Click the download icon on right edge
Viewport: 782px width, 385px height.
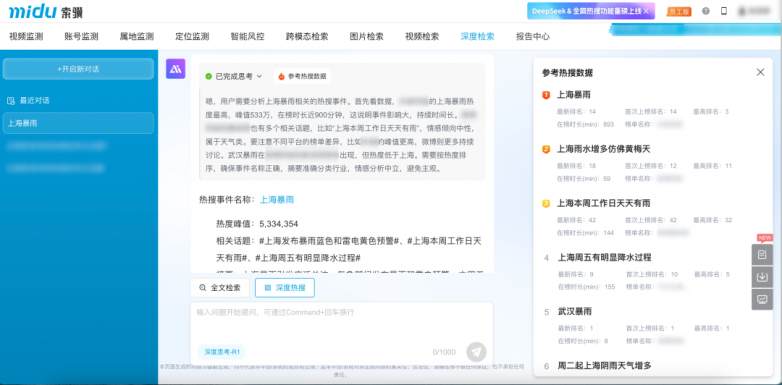(762, 277)
